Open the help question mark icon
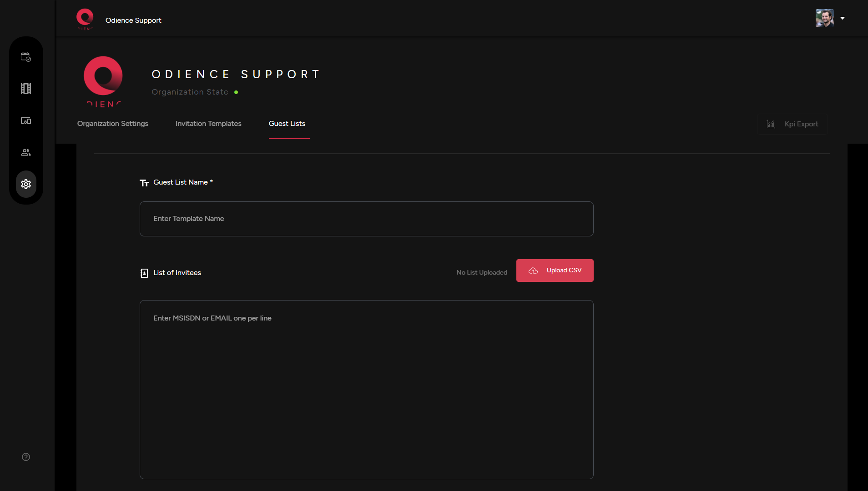The image size is (868, 491). tap(26, 457)
